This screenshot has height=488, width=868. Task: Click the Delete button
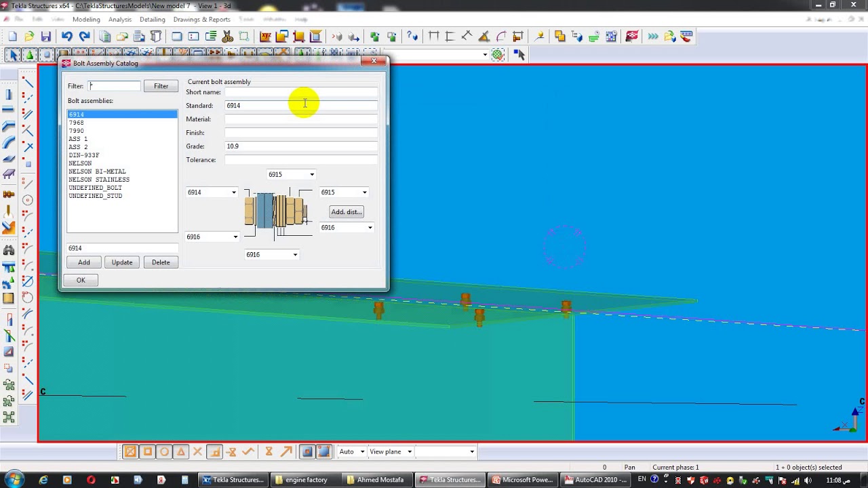click(161, 262)
